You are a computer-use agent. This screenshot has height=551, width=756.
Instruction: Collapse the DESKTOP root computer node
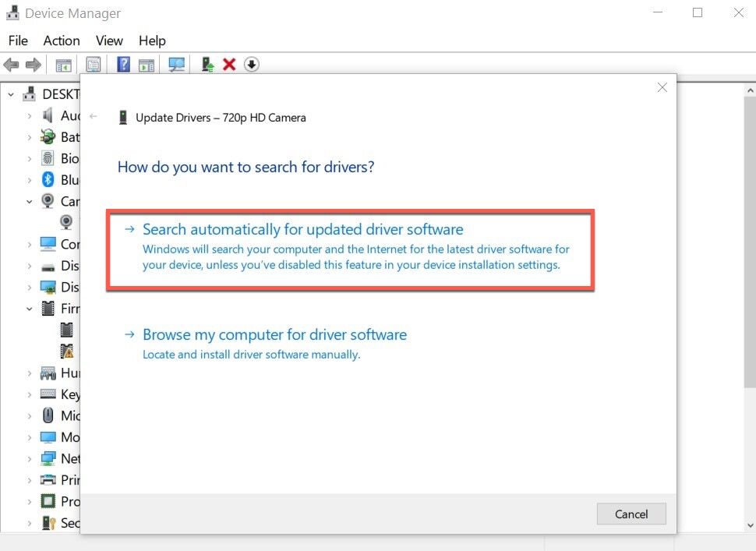click(x=11, y=94)
